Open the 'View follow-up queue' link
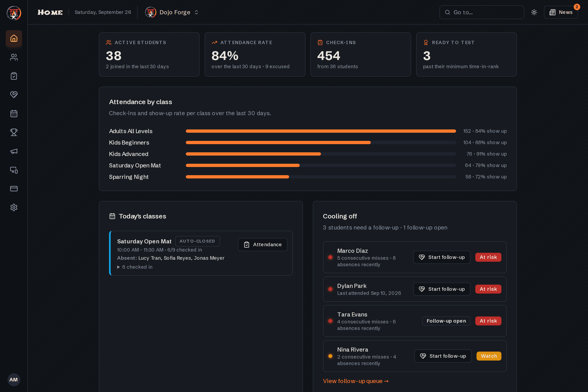This screenshot has height=392, width=588. (355, 381)
